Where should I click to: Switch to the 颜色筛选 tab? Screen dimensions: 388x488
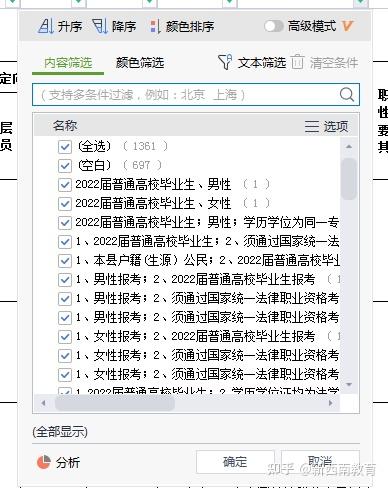[x=140, y=63]
